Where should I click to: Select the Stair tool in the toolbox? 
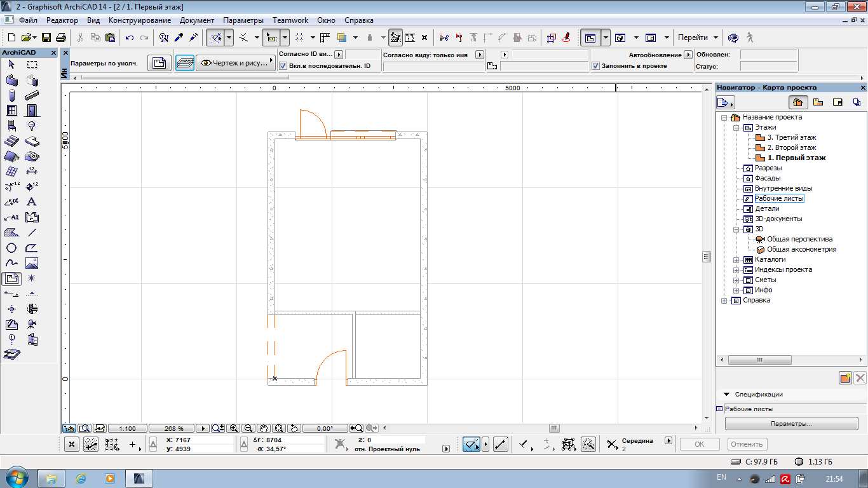click(11, 141)
